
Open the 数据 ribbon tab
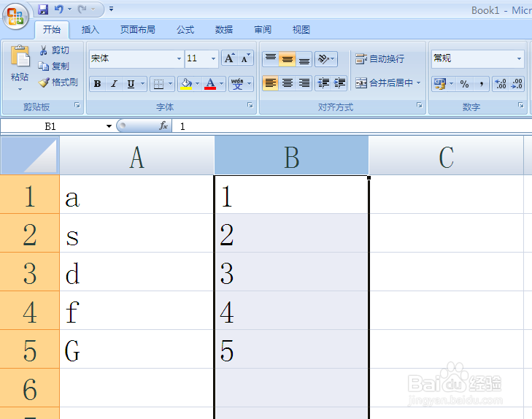(224, 30)
